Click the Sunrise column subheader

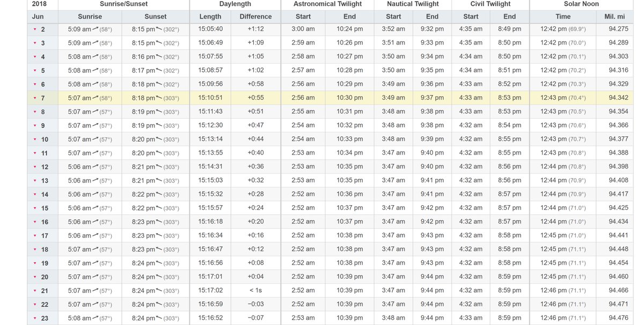(90, 17)
